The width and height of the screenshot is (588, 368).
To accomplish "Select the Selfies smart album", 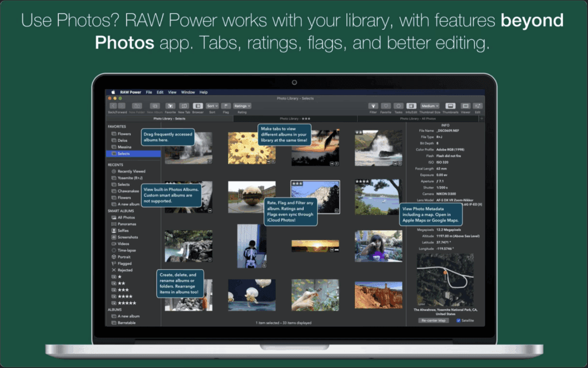I will pyautogui.click(x=120, y=230).
